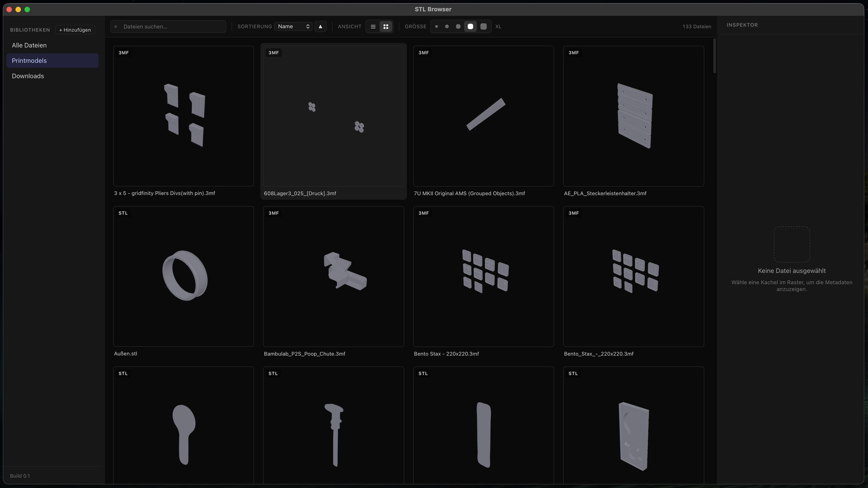Choose the extra-large thumbnail size option
868x488 pixels.
(x=484, y=27)
